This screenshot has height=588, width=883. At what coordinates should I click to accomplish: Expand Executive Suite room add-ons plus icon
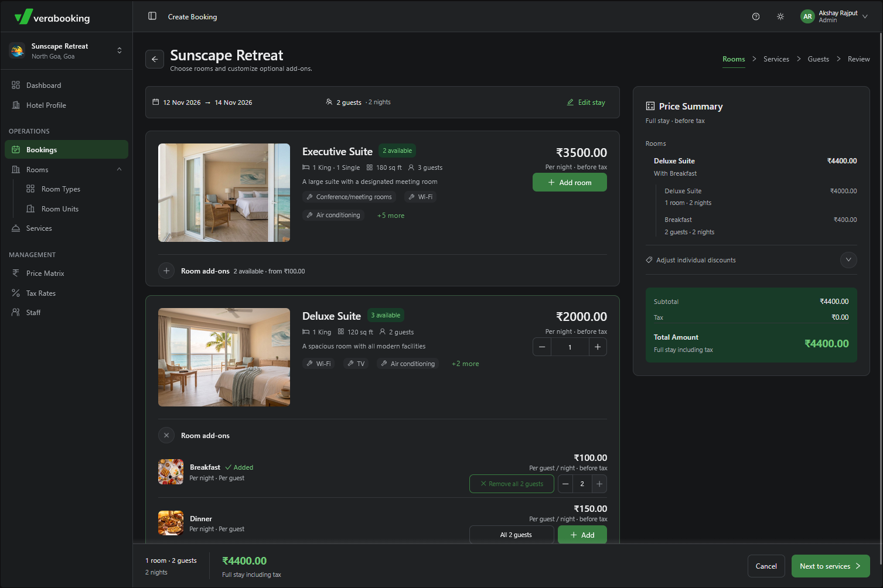(166, 271)
